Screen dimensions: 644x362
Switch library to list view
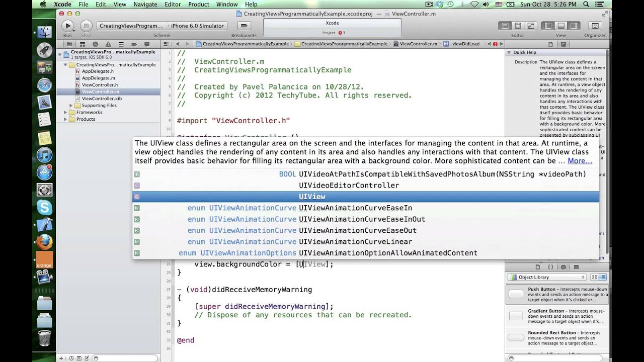tap(603, 277)
